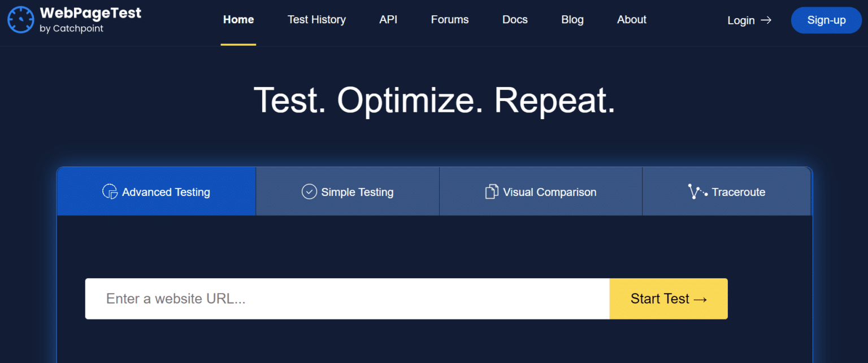The height and width of the screenshot is (363, 868).
Task: Open the About page
Action: point(631,20)
